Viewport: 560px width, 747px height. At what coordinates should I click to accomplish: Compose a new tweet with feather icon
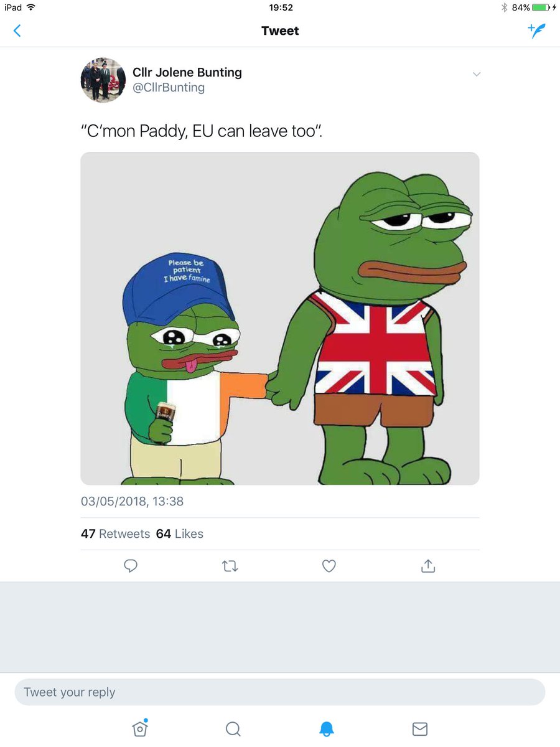536,31
